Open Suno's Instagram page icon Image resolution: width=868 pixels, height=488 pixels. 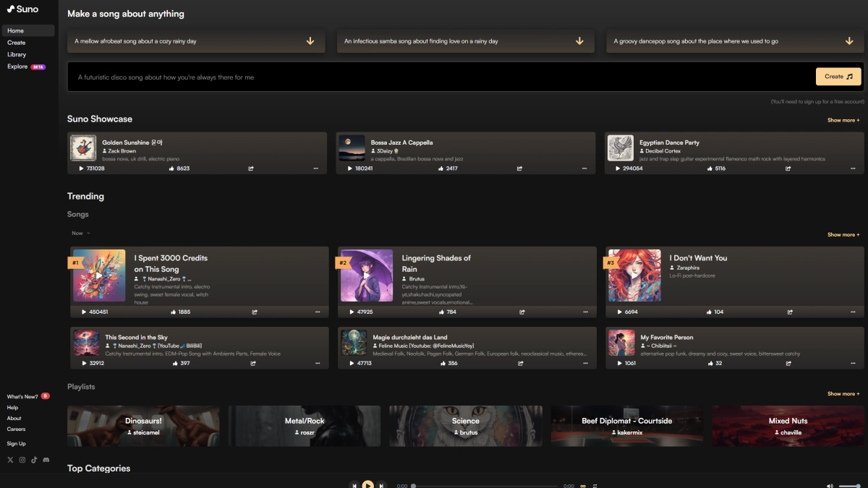point(22,460)
